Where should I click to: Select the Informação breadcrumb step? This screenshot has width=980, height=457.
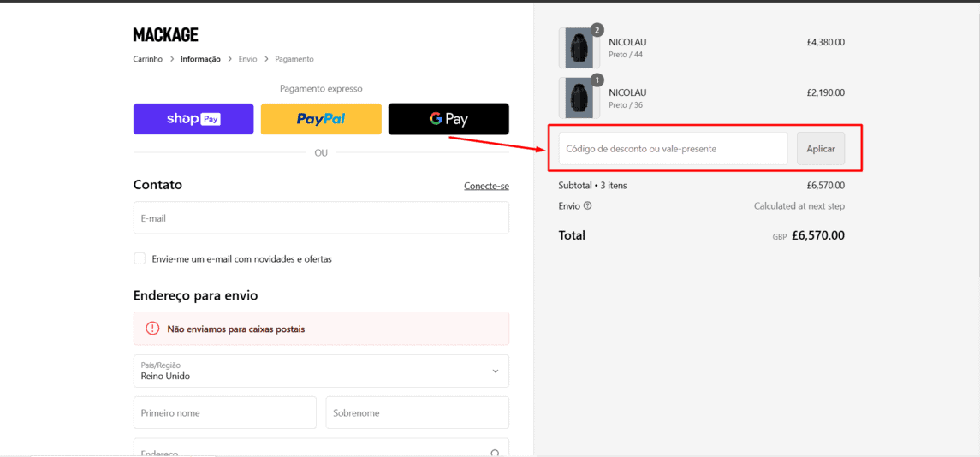200,59
